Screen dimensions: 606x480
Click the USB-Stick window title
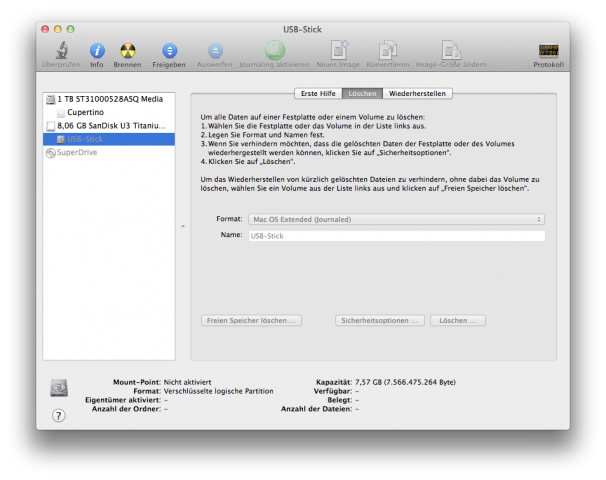[x=302, y=29]
